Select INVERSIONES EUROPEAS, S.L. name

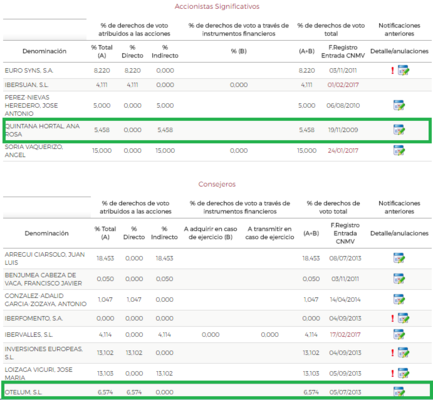coord(44,353)
